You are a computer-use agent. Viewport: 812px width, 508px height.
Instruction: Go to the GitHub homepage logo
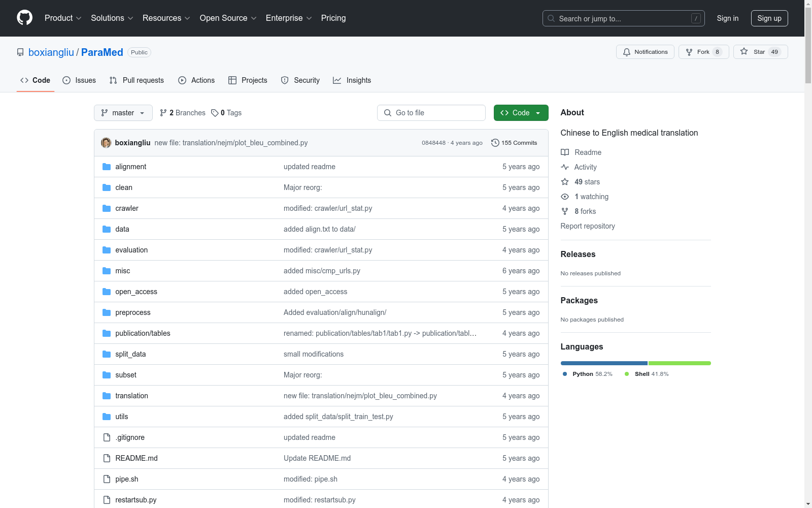pos(24,18)
